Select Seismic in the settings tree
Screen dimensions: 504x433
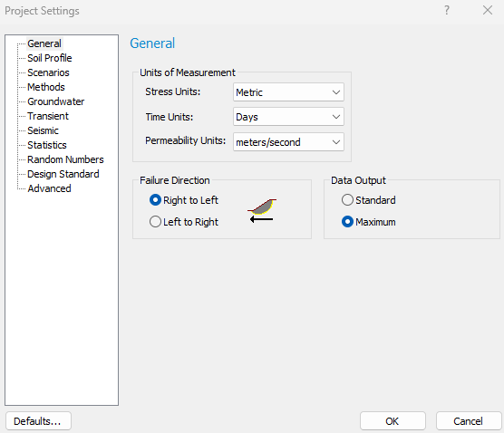coord(43,130)
